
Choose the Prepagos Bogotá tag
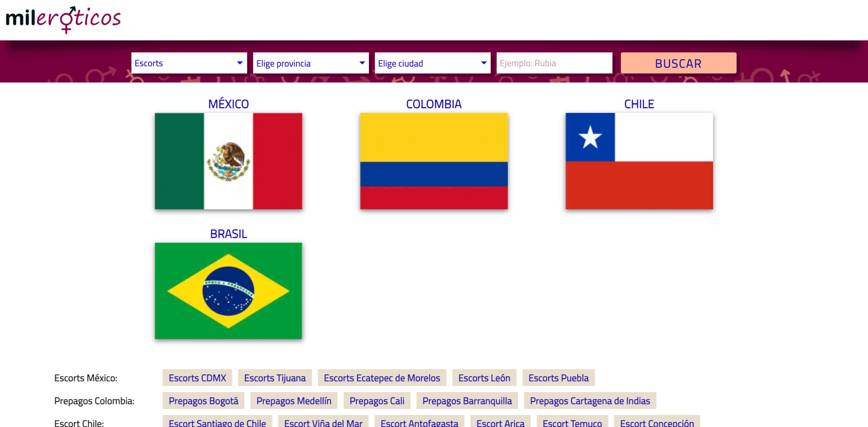(x=203, y=401)
